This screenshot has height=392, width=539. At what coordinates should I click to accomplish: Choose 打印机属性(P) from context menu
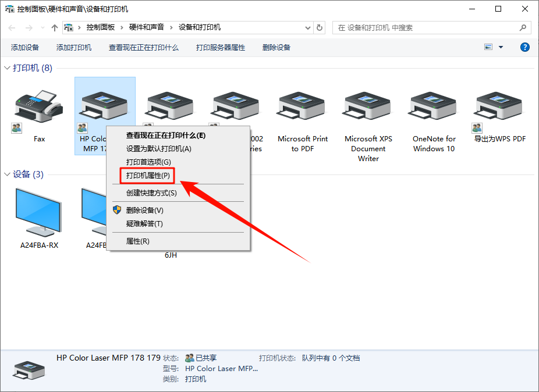pos(148,175)
